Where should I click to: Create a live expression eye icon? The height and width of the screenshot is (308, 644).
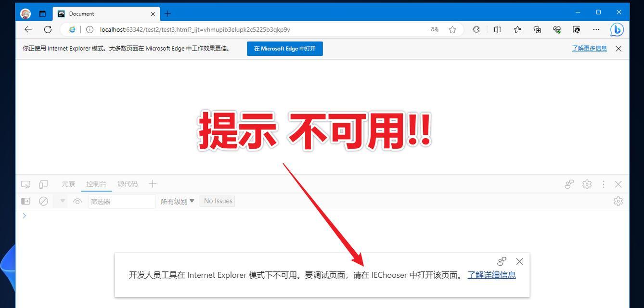(x=77, y=201)
